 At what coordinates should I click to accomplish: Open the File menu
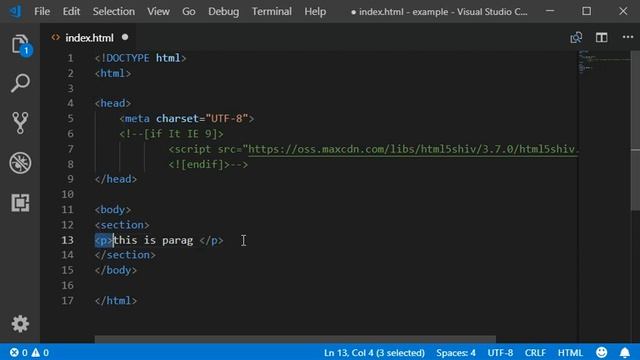coord(42,11)
